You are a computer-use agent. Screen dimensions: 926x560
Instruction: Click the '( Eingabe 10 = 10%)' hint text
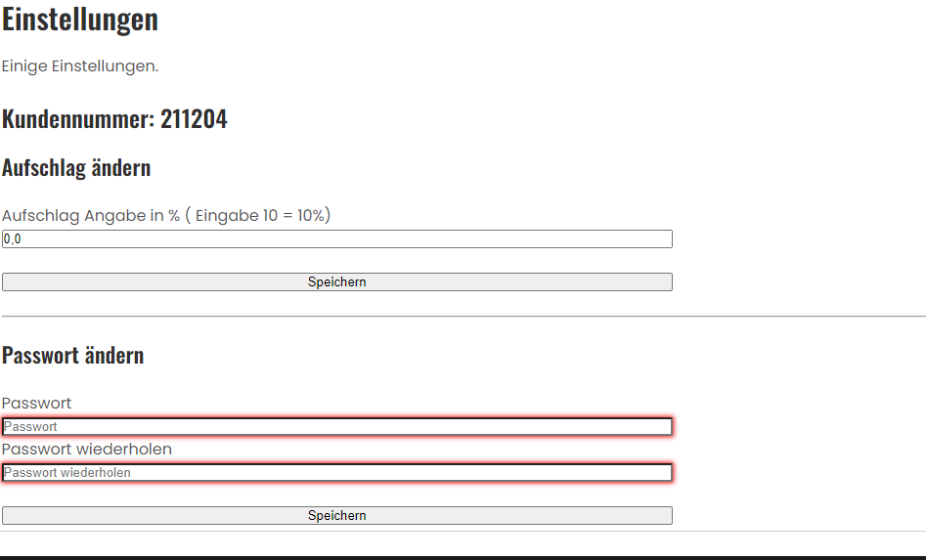click(257, 215)
